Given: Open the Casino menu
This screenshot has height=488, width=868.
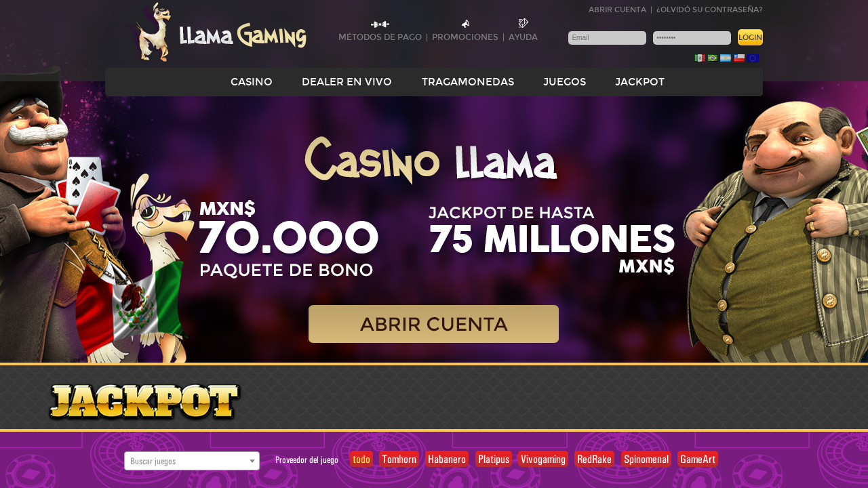Looking at the screenshot, I should (x=252, y=82).
